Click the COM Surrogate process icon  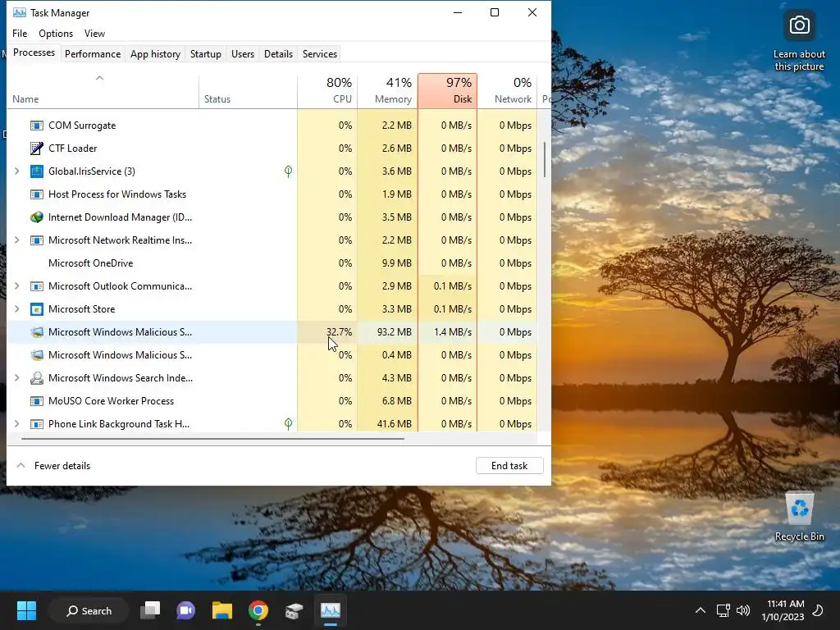36,126
